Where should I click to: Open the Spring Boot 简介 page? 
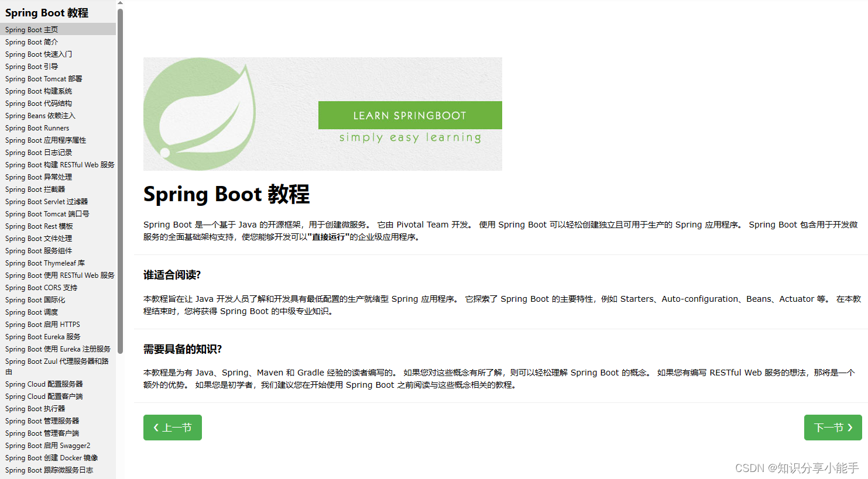coord(32,42)
